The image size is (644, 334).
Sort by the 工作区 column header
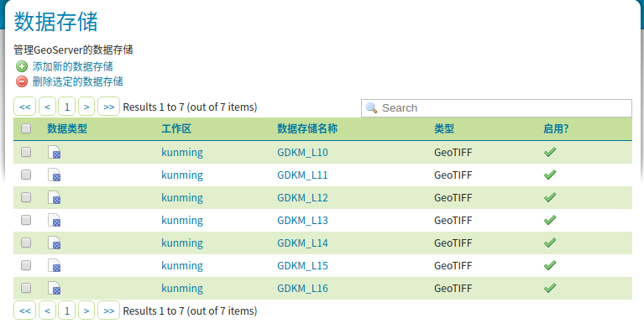176,129
